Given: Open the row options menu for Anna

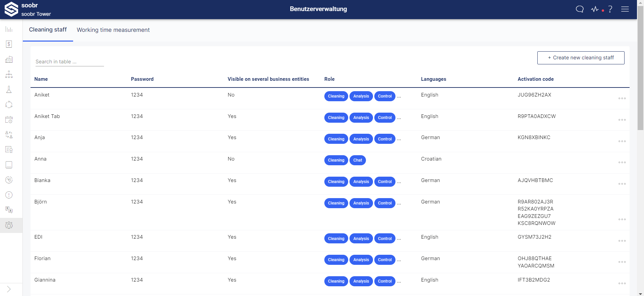Looking at the screenshot, I should tap(622, 162).
